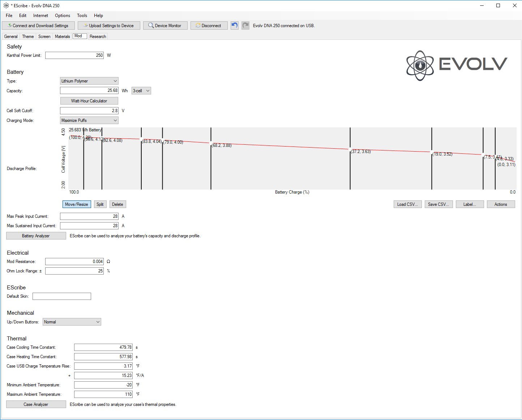Switch to the Materials tab
Screen dimensions: 522x420
point(62,37)
